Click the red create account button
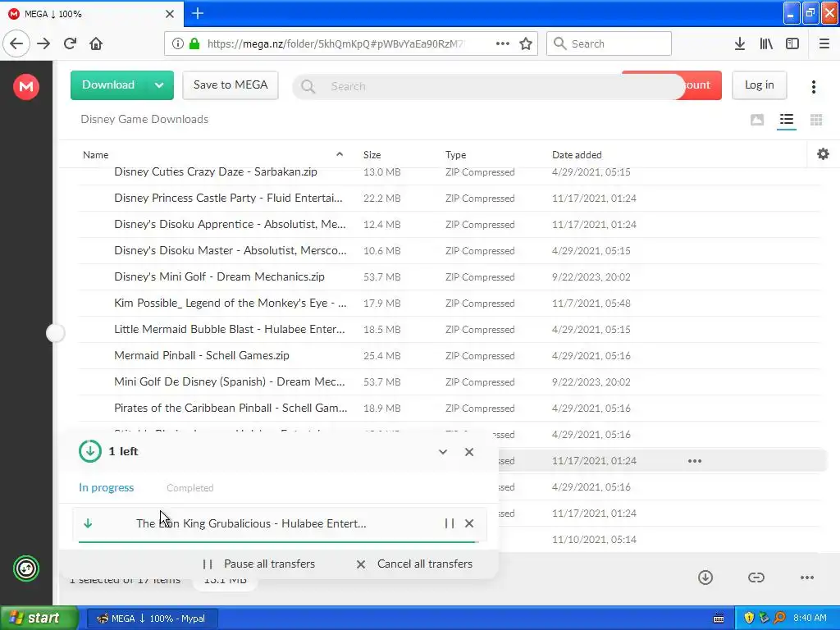The image size is (840, 630). click(702, 85)
